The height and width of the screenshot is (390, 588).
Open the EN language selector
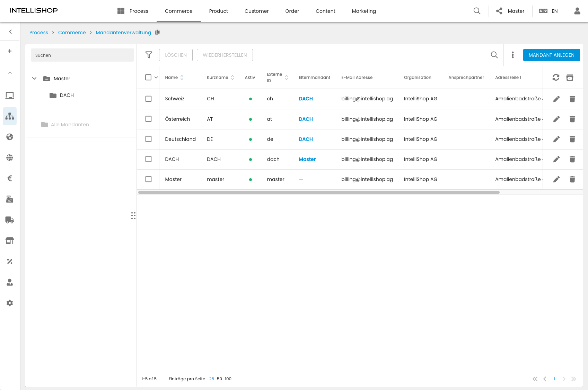[548, 11]
